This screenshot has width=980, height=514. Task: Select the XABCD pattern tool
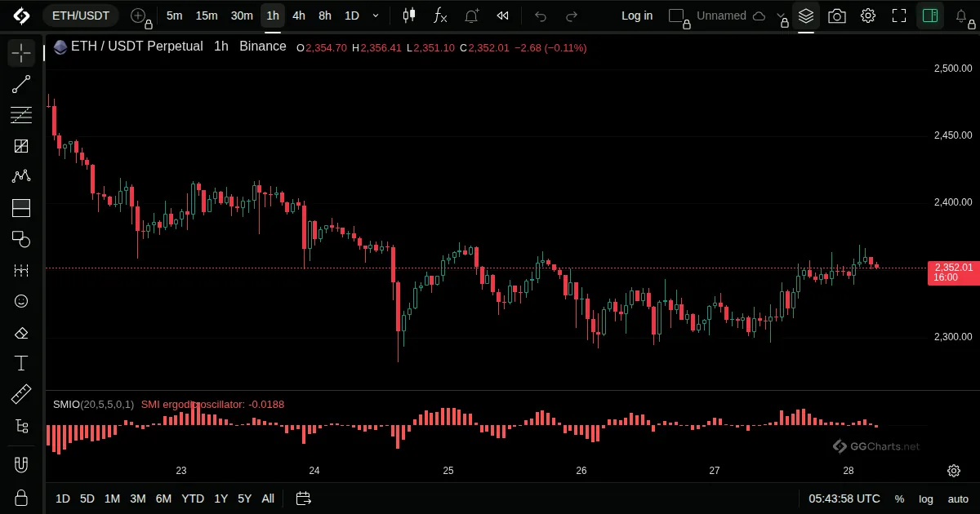pyautogui.click(x=21, y=177)
